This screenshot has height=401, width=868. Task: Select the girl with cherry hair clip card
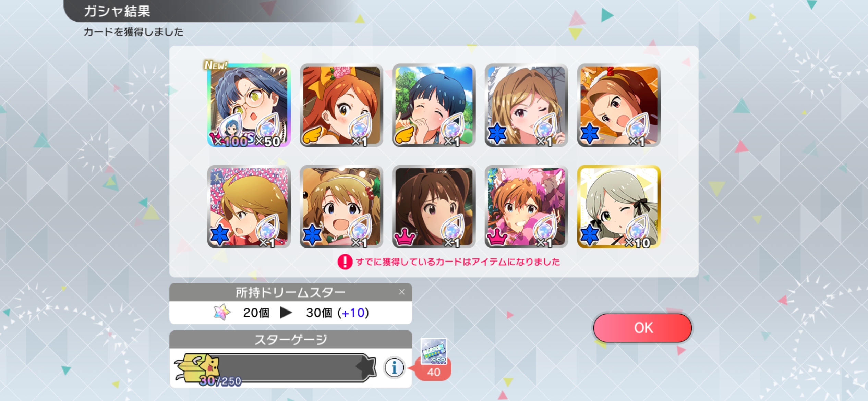[x=341, y=207]
